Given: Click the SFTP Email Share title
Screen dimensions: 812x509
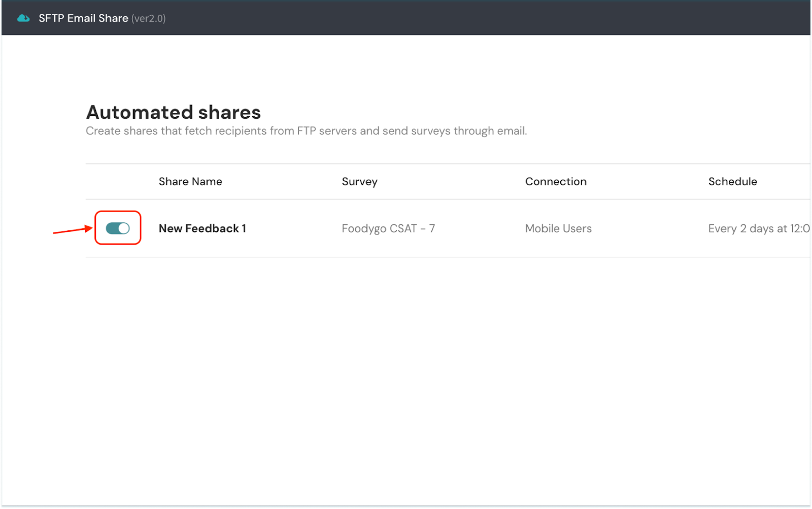Looking at the screenshot, I should click(83, 18).
